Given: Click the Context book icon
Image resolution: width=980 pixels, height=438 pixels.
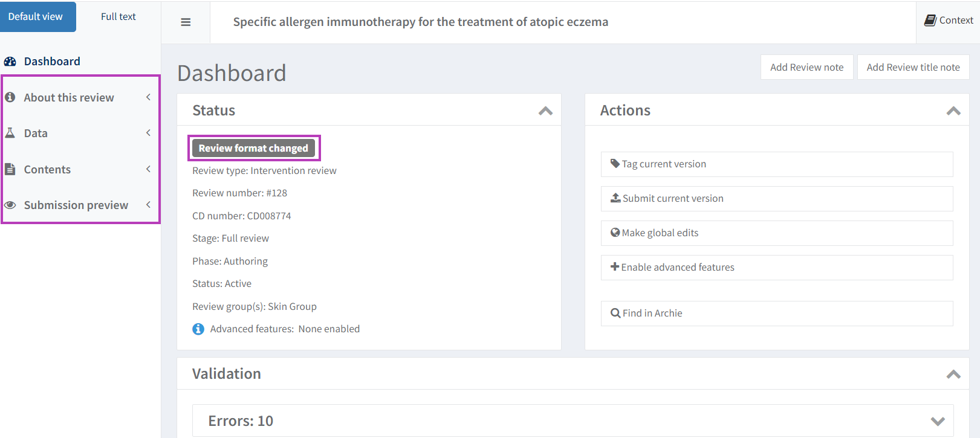Looking at the screenshot, I should pyautogui.click(x=930, y=21).
